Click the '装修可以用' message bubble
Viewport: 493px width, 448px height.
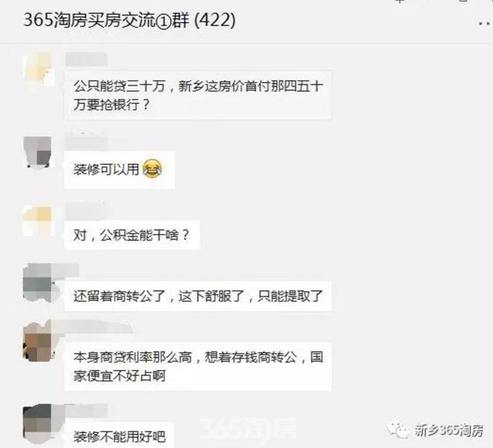(119, 169)
